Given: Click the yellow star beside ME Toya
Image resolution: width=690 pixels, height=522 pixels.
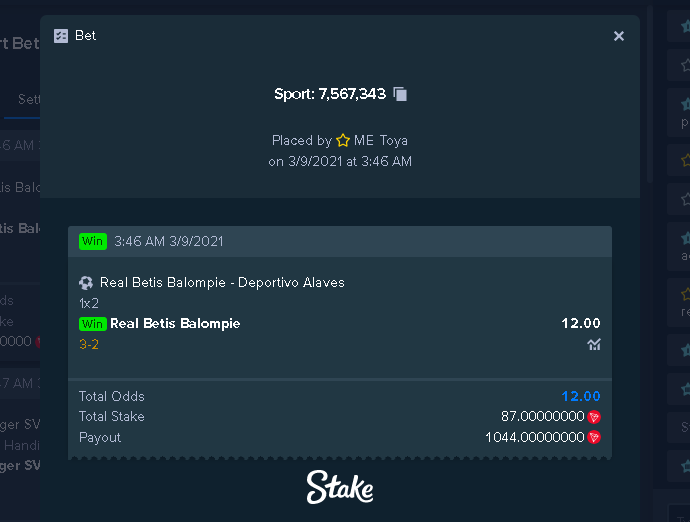Looking at the screenshot, I should coord(343,140).
